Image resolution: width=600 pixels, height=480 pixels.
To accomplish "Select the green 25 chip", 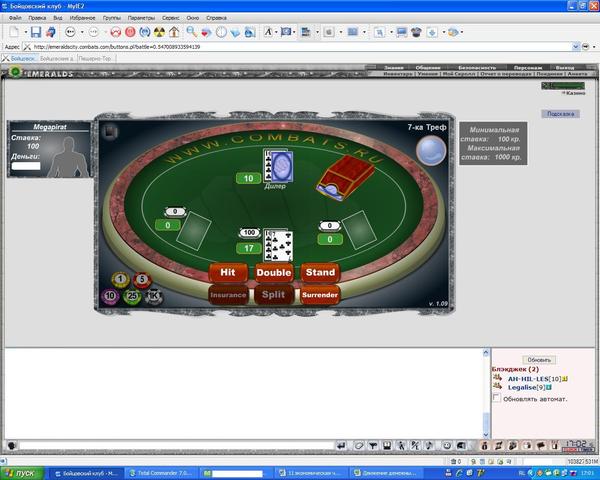I will pos(132,296).
